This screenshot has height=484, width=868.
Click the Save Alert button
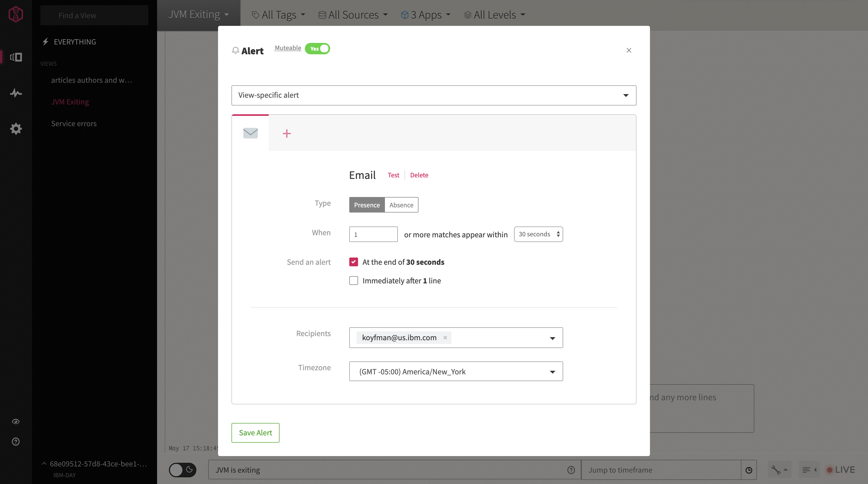click(255, 432)
